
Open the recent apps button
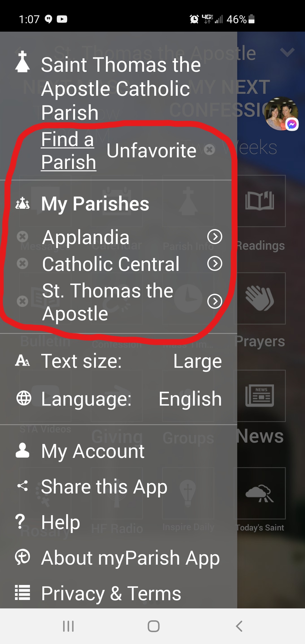coord(68,626)
